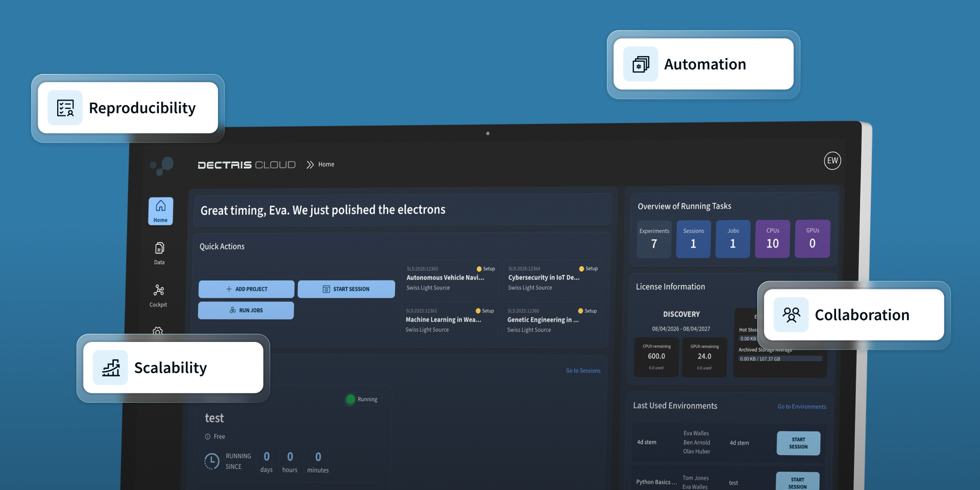Image resolution: width=980 pixels, height=490 pixels.
Task: Click the green Running status dot
Action: pyautogui.click(x=351, y=399)
